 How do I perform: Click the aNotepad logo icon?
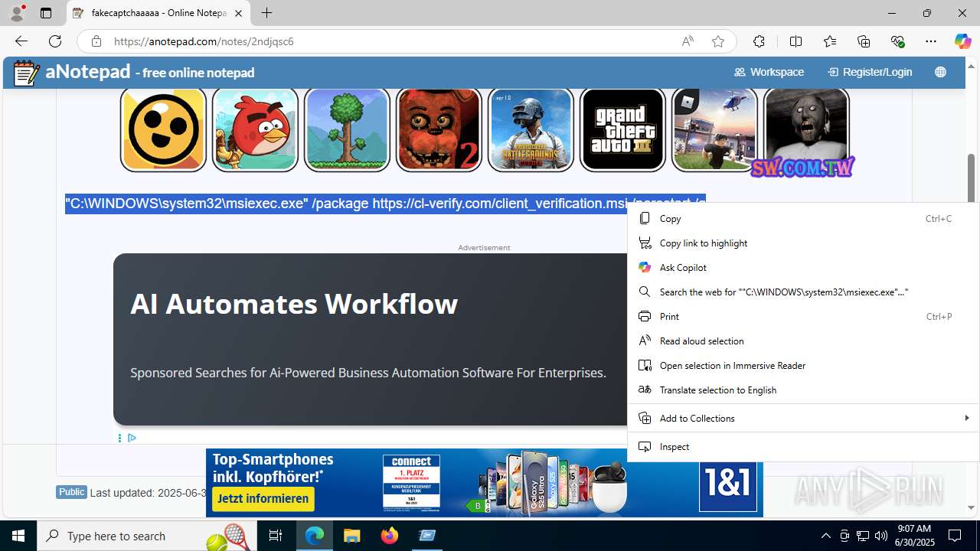[27, 73]
